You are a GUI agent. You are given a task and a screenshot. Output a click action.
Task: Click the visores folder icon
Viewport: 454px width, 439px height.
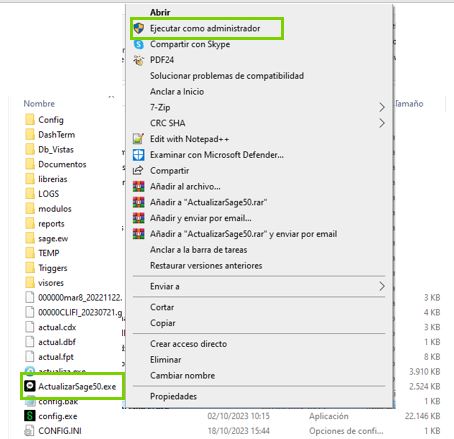point(30,282)
